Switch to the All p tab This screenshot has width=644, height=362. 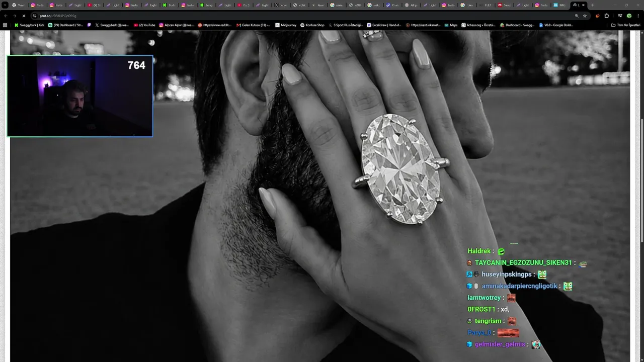click(x=412, y=5)
